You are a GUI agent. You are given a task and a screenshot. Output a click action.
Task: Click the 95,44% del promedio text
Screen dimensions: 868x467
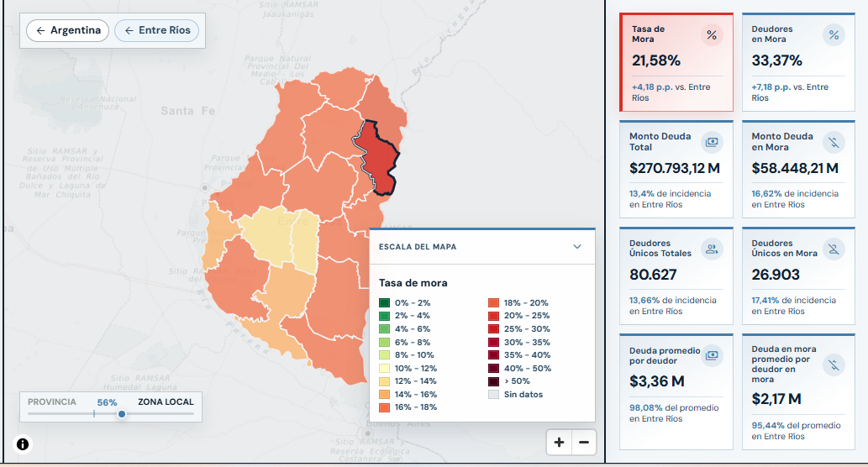pyautogui.click(x=796, y=431)
